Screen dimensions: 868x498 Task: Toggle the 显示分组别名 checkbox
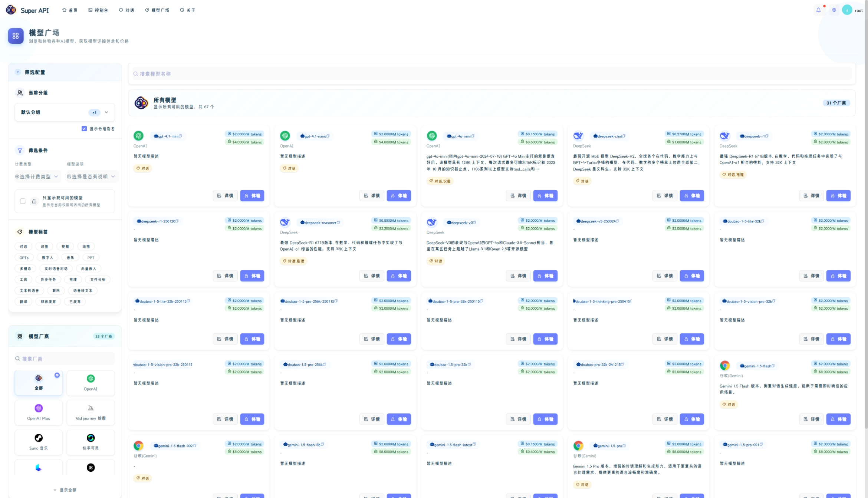[84, 129]
